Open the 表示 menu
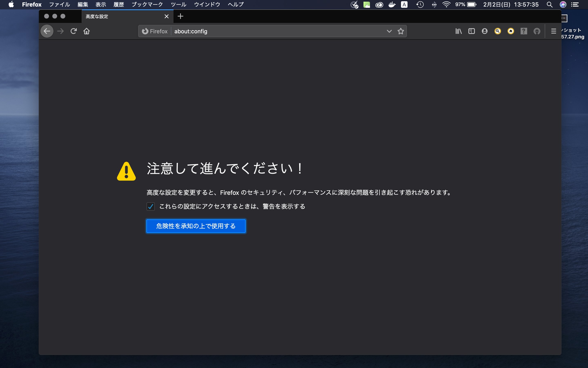Viewport: 588px width, 368px height. pos(101,4)
